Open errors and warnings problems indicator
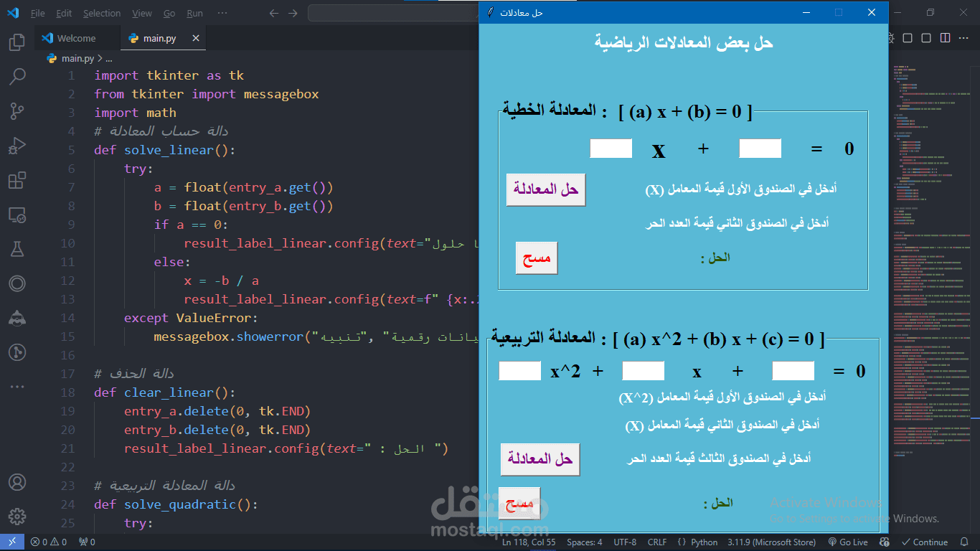Viewport: 980px width, 551px height. (x=48, y=542)
